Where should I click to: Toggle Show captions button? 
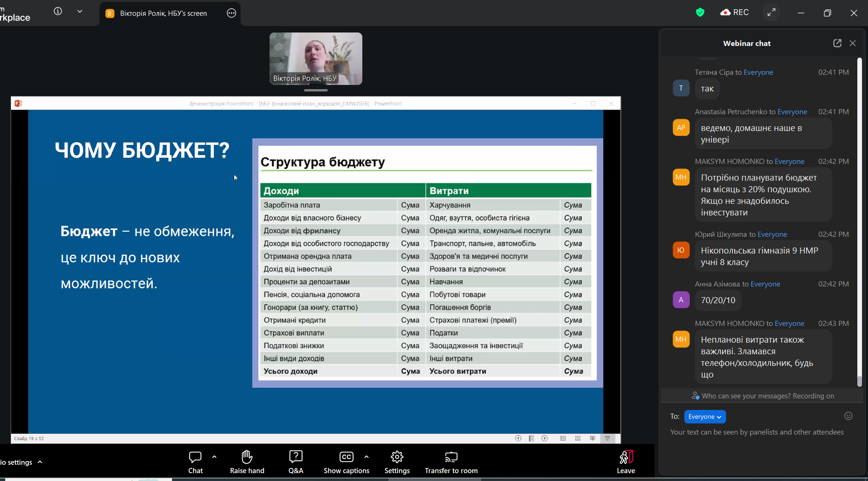346,461
